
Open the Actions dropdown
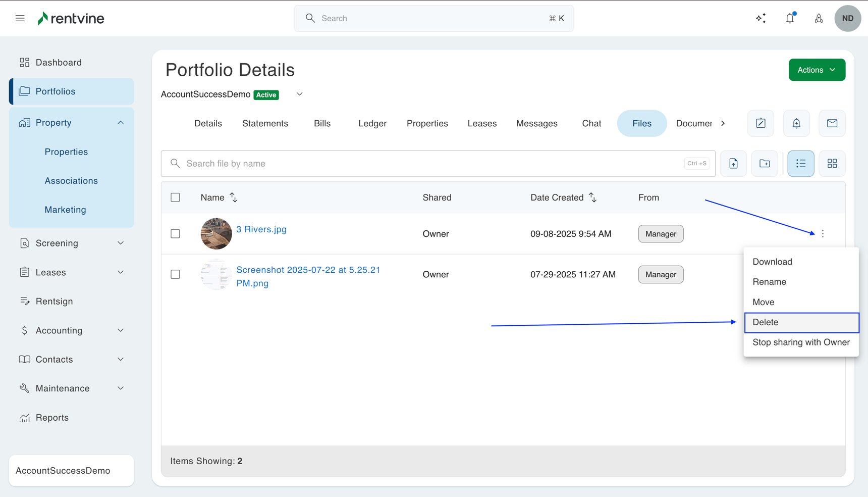tap(817, 70)
